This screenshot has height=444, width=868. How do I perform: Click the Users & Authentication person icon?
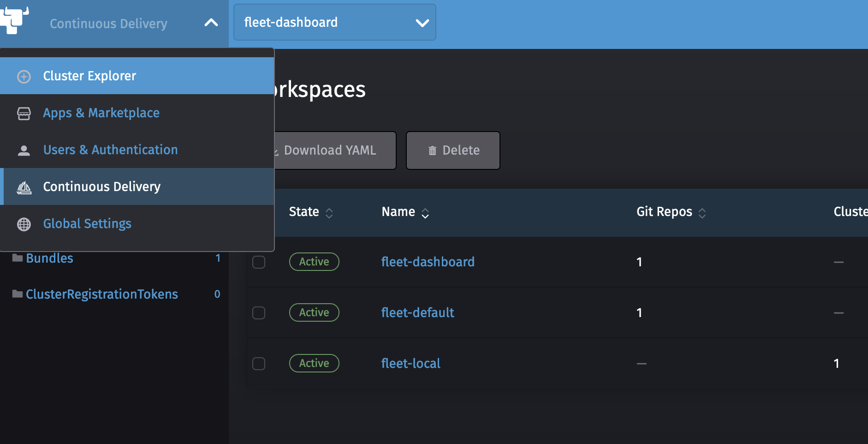[x=24, y=150]
